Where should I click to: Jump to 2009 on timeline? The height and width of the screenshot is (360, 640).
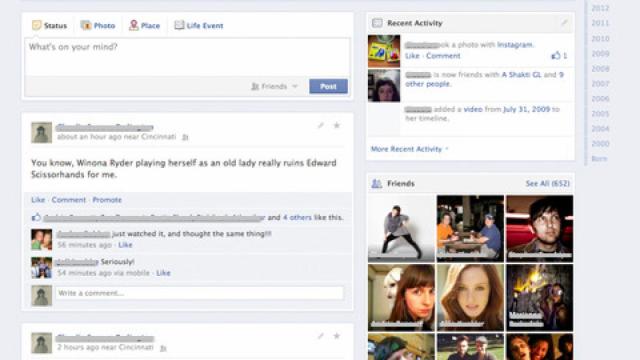(600, 53)
